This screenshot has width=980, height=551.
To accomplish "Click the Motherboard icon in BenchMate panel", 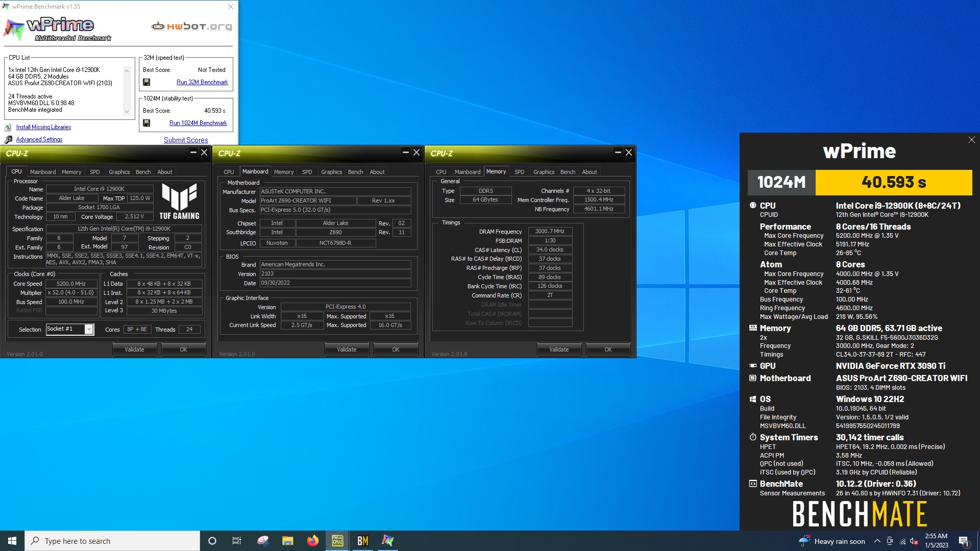I will (753, 378).
